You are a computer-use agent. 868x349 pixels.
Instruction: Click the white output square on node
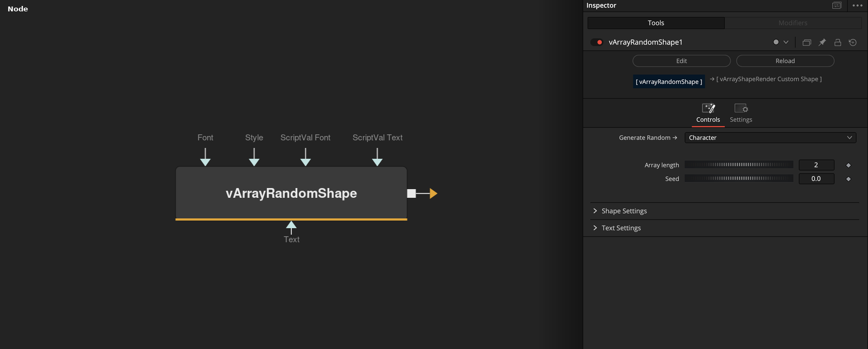tap(412, 193)
